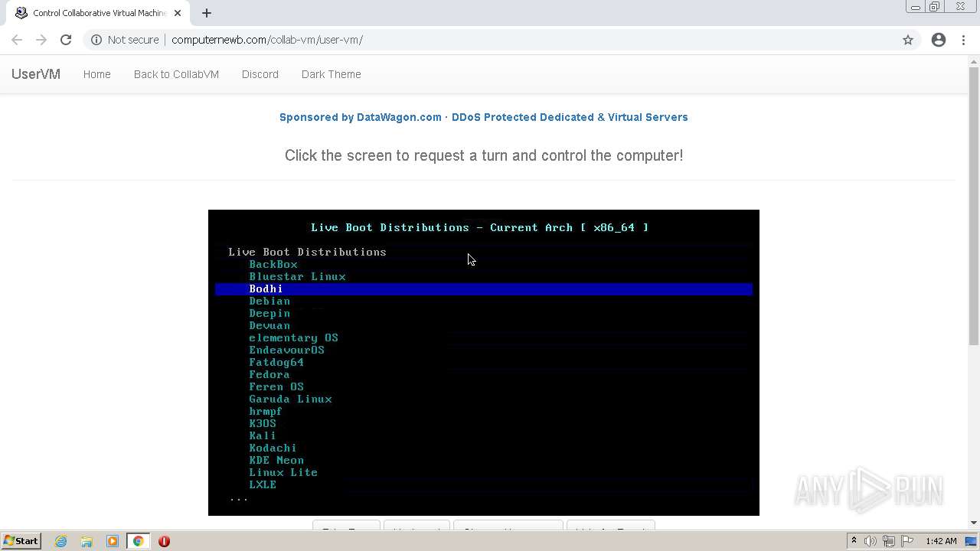Select elementary OS entry
Screen dimensions: 980x551
(293, 337)
